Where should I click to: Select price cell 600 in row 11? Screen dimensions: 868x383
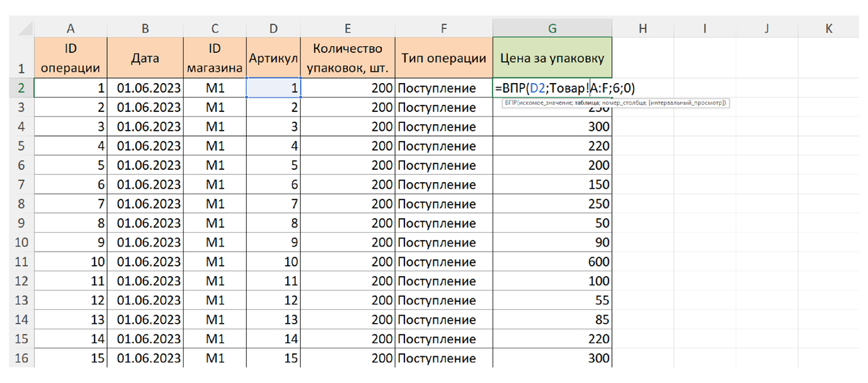click(x=552, y=262)
